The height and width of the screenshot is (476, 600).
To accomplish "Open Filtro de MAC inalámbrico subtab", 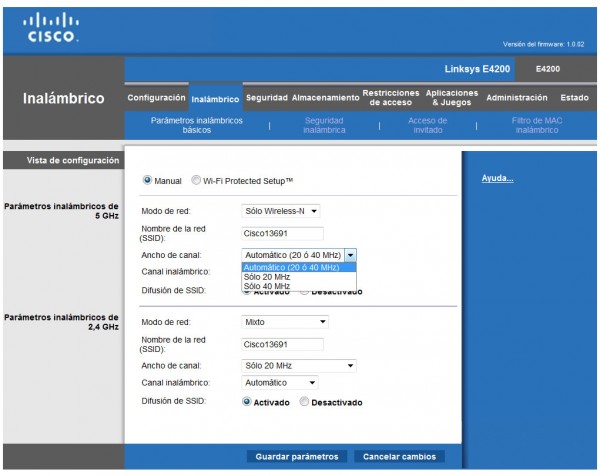I will 537,125.
